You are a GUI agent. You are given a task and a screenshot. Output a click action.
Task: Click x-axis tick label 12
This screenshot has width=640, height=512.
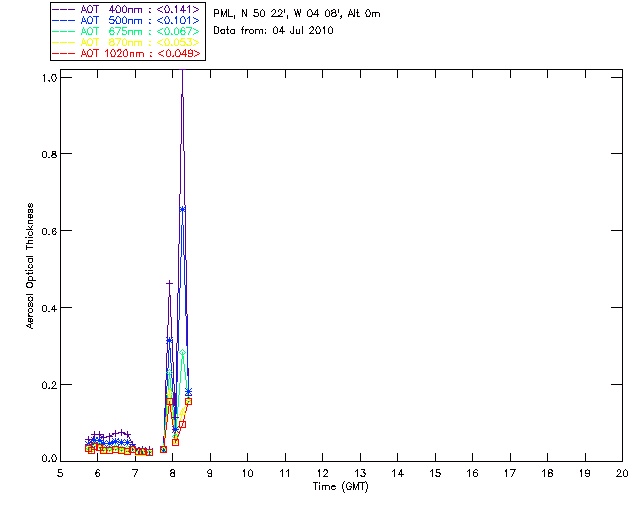coord(322,473)
